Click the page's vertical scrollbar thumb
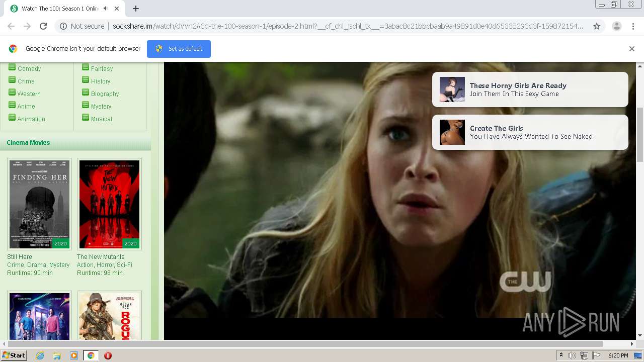 click(x=640, y=135)
